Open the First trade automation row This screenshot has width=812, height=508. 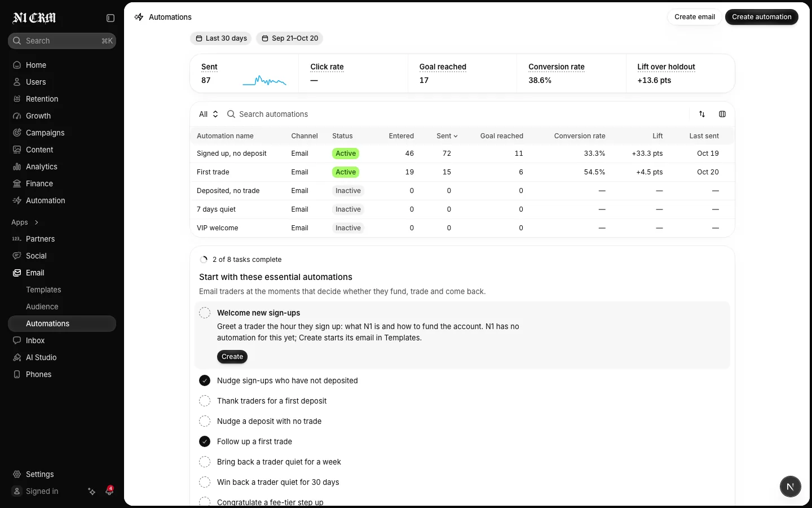tap(462, 172)
